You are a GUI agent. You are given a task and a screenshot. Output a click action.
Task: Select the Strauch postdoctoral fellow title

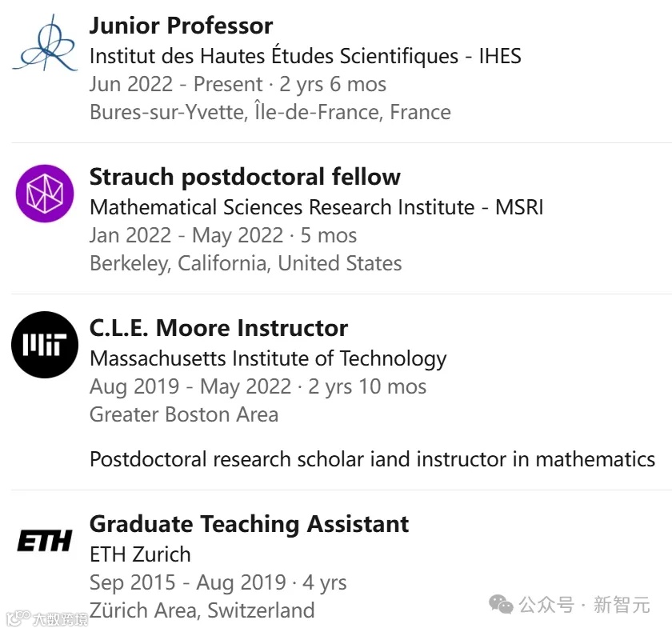[x=245, y=177]
